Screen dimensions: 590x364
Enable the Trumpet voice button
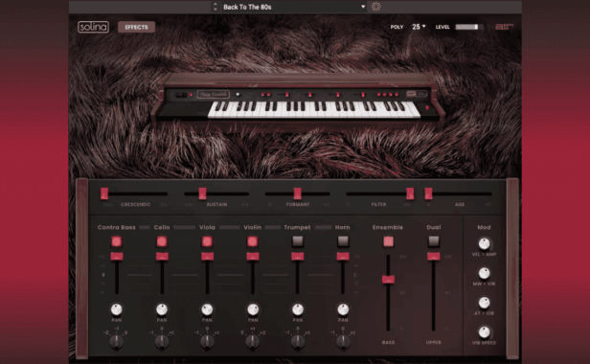point(298,241)
